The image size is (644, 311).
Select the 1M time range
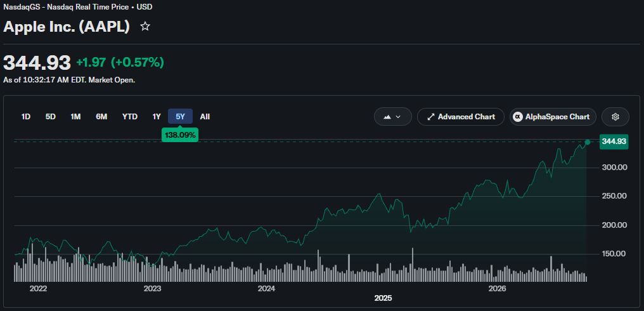pyautogui.click(x=75, y=116)
